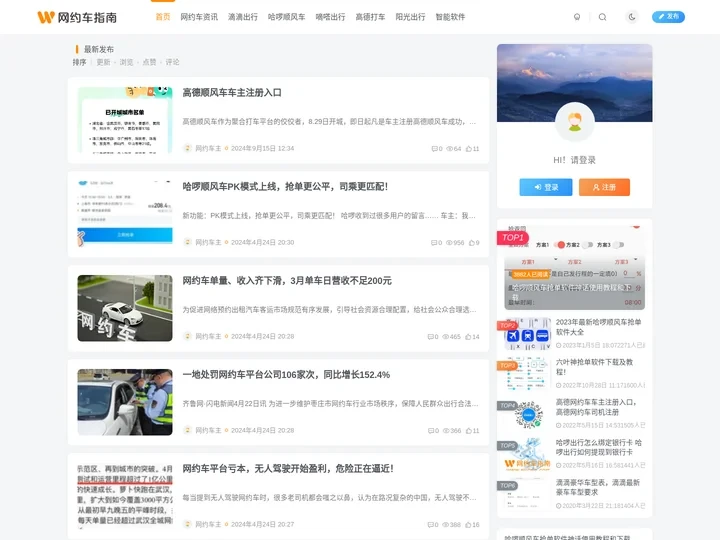Like the 一地处罚网约车平台 article
This screenshot has height=540, width=720.
click(x=469, y=431)
